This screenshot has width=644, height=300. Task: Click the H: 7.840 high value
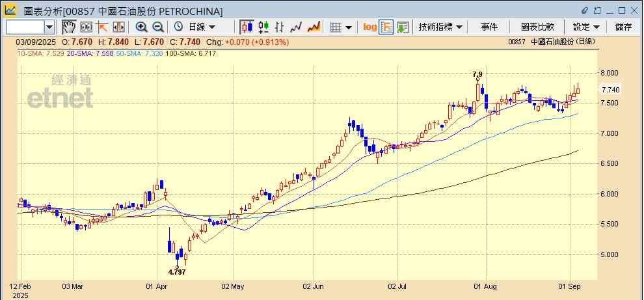point(113,42)
